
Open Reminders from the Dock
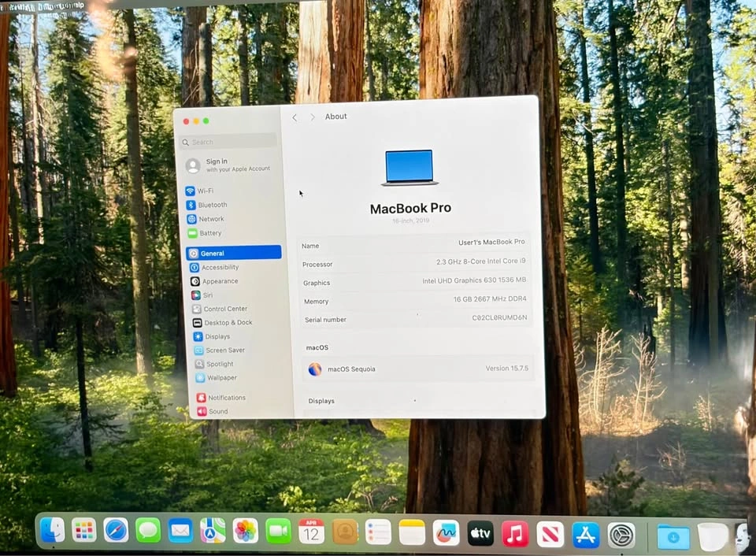coord(379,532)
